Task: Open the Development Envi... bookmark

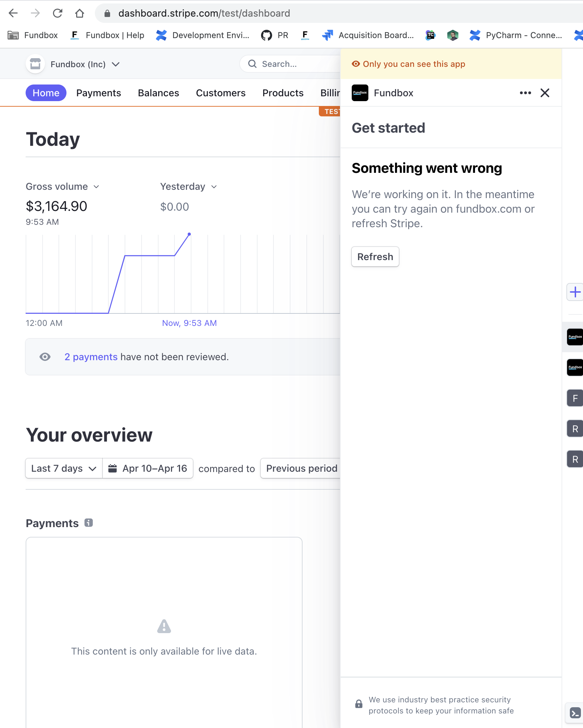Action: 203,35
